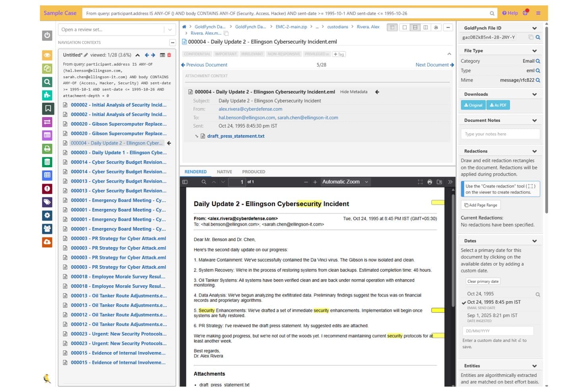The width and height of the screenshot is (588, 392).
Task: Download the Original file
Action: pyautogui.click(x=473, y=105)
